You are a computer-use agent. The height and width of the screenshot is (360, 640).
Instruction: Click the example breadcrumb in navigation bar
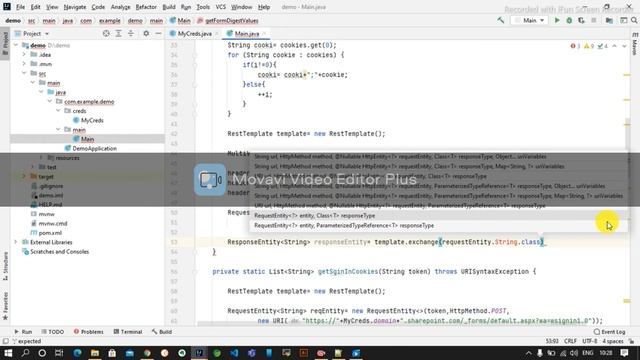pos(109,20)
